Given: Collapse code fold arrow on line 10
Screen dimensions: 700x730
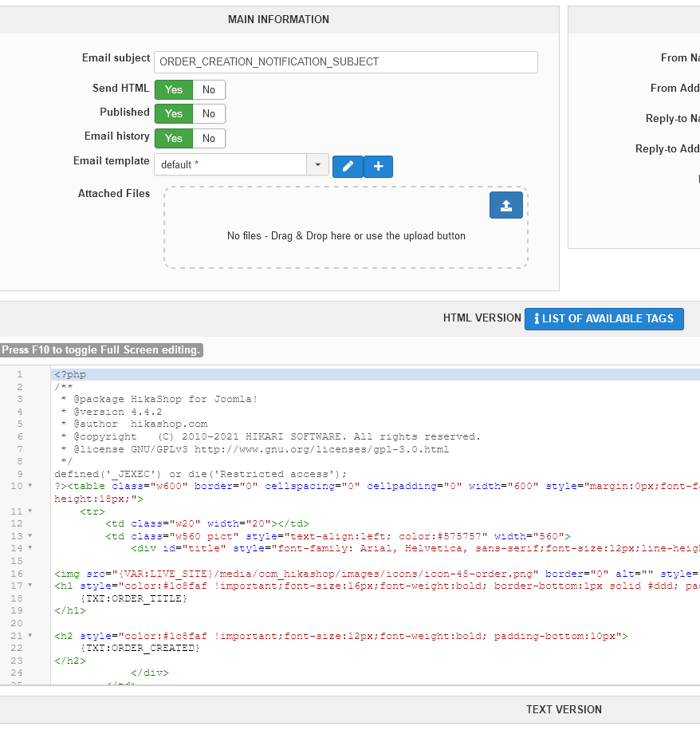Looking at the screenshot, I should click(x=30, y=486).
